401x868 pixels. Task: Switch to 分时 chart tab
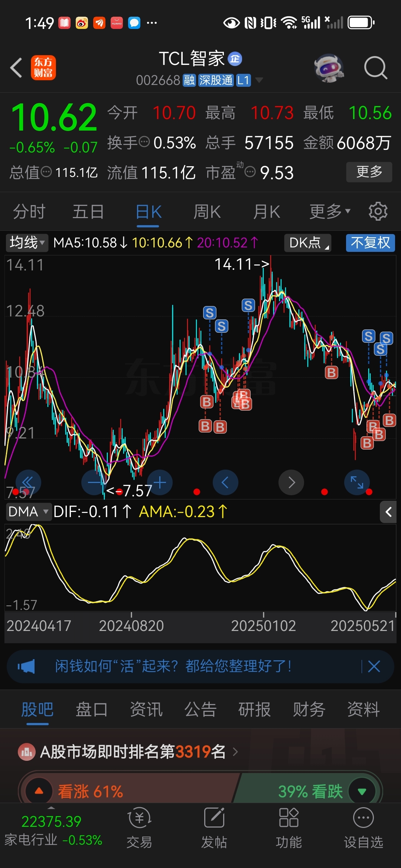coord(29,212)
